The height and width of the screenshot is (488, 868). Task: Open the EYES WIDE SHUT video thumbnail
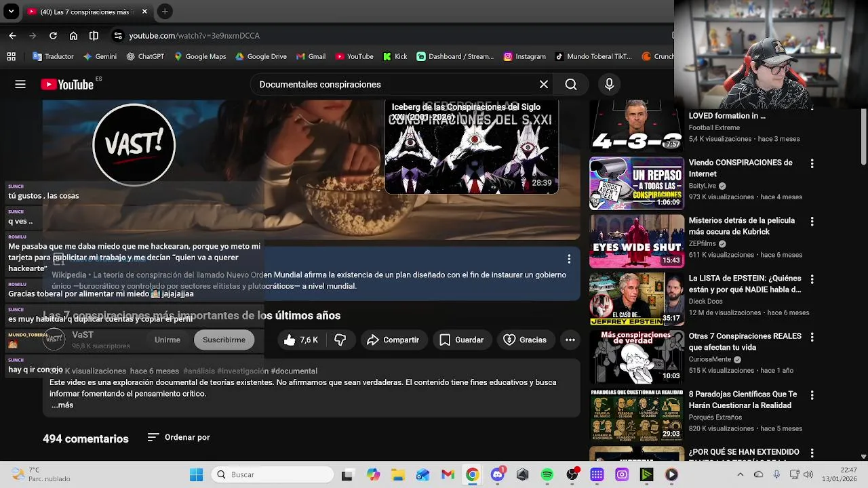[637, 241]
